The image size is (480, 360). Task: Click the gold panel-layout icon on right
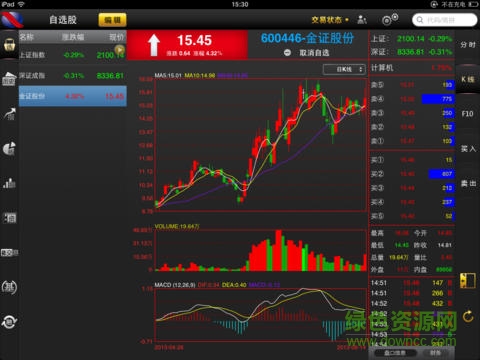tap(468, 281)
